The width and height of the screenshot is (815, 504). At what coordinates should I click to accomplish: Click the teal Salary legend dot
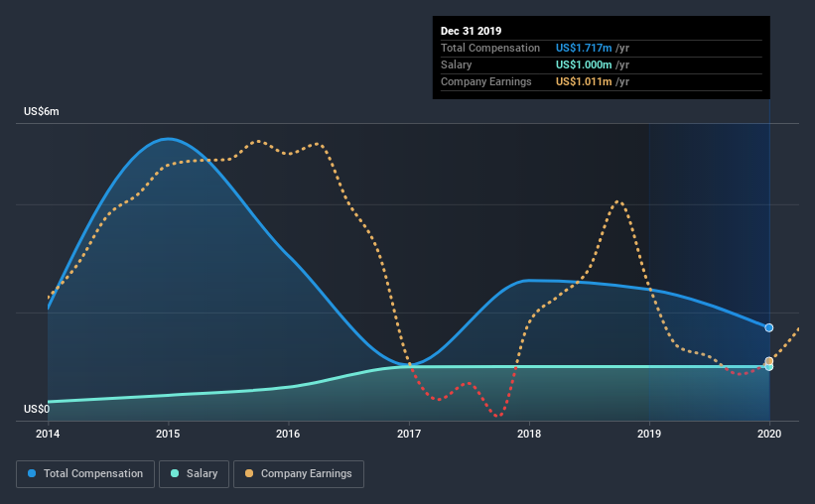[175, 473]
